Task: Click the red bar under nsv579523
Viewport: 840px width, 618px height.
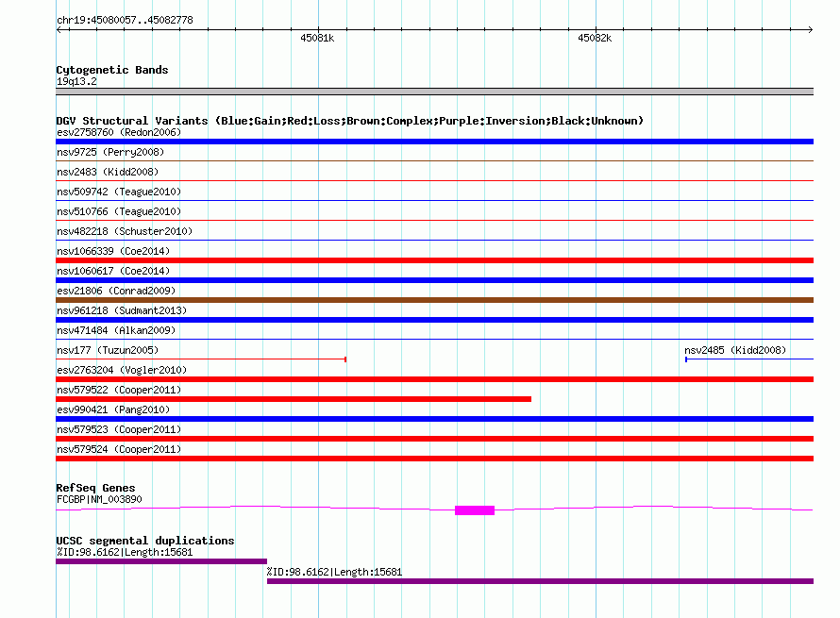Action: pos(434,439)
